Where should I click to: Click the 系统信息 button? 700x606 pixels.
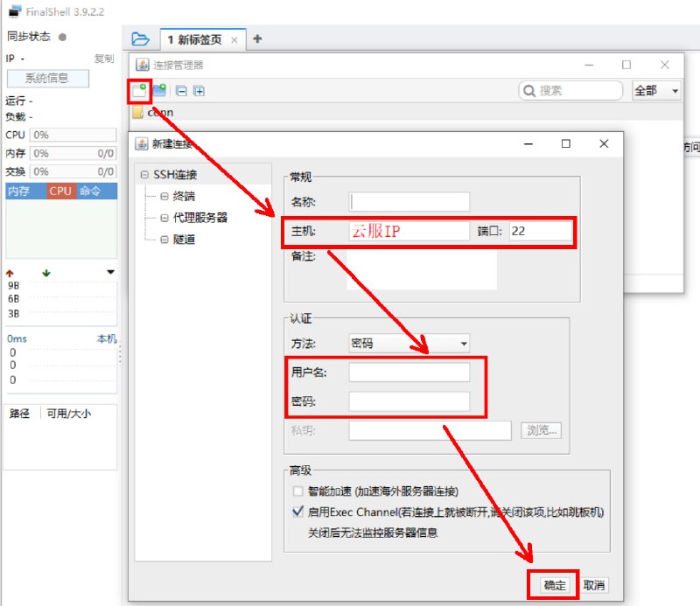point(49,79)
